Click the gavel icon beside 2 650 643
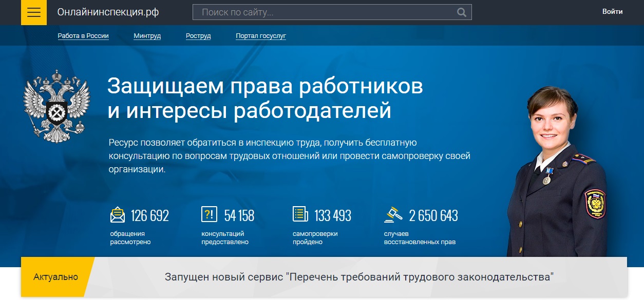644x300 pixels. pos(393,214)
